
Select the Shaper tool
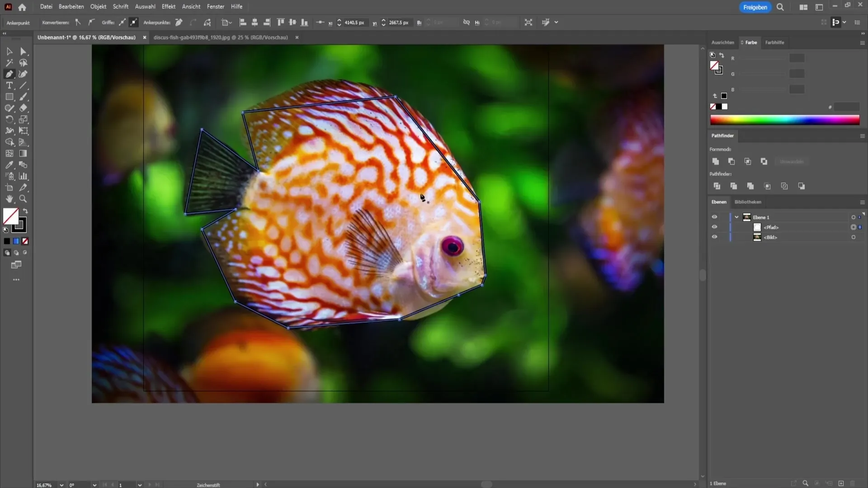pyautogui.click(x=9, y=108)
